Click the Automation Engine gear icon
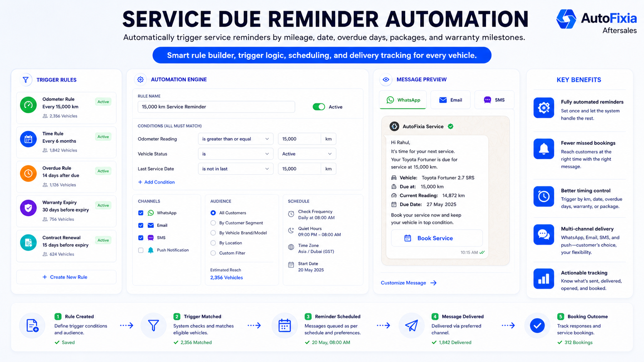644x362 pixels. (x=140, y=79)
